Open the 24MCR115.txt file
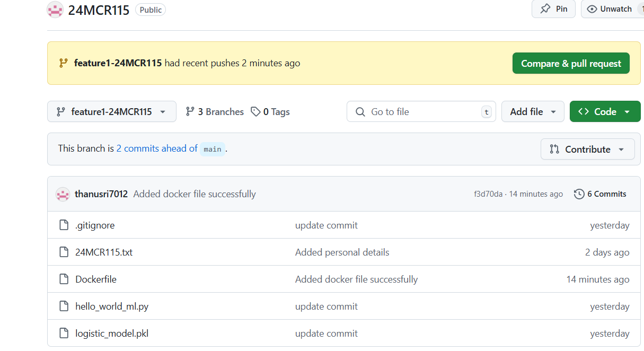Viewport: 644px width, 351px height. pos(104,252)
